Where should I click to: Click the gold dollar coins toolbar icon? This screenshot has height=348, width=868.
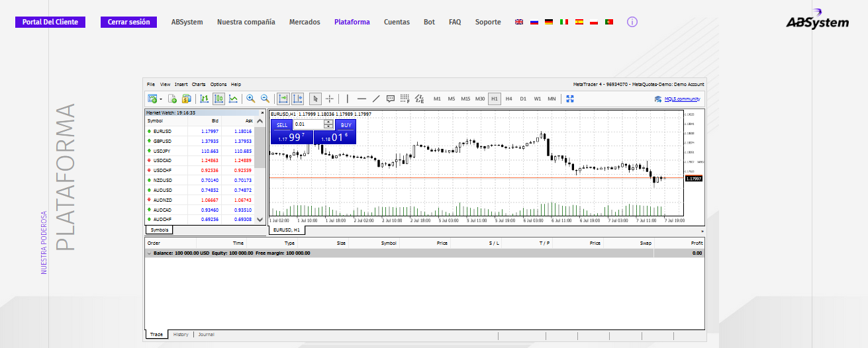click(x=186, y=99)
